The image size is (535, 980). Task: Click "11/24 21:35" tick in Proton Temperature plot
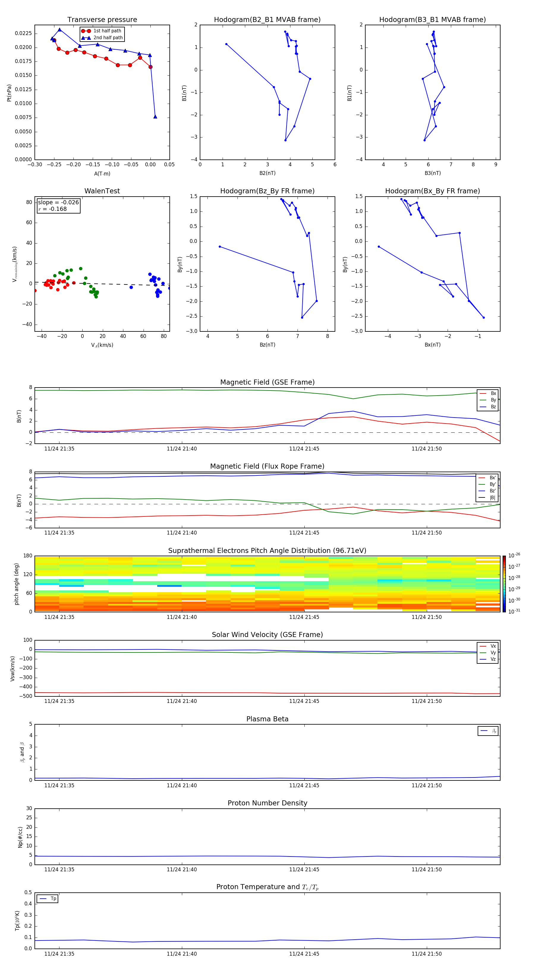tap(59, 954)
